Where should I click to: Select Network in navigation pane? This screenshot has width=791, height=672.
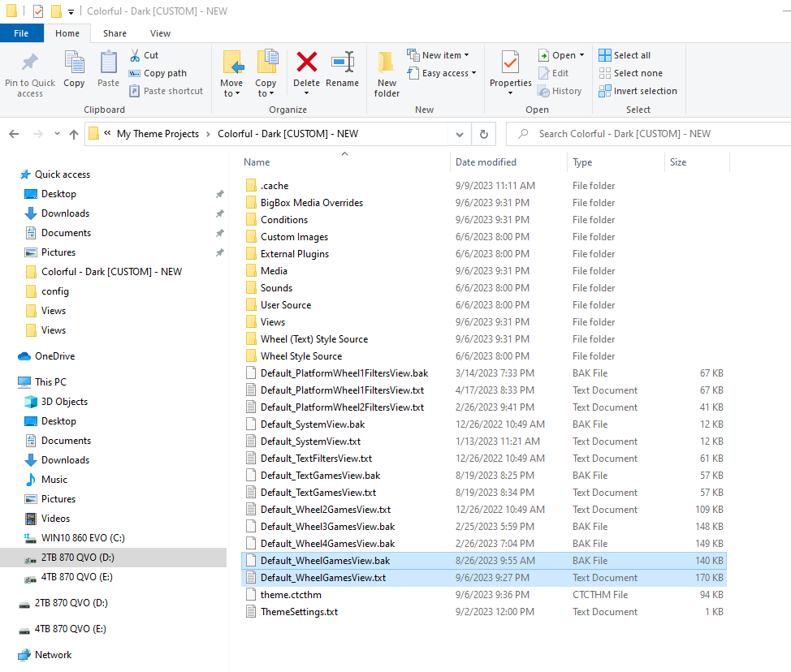pyautogui.click(x=53, y=655)
